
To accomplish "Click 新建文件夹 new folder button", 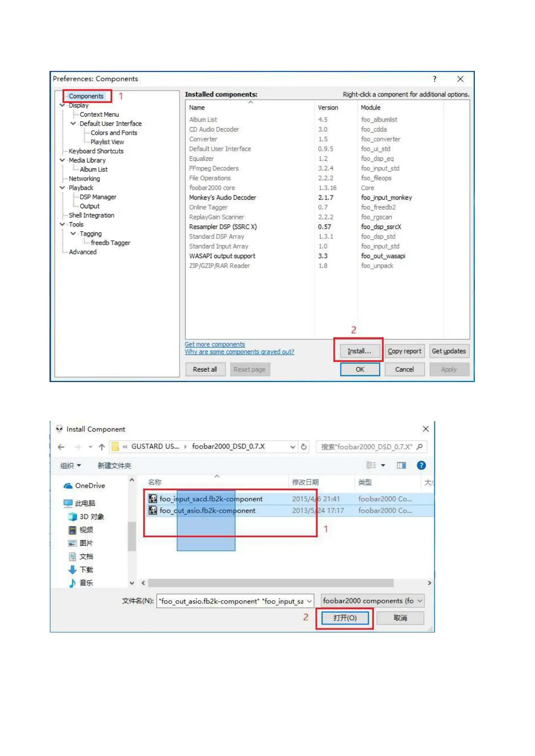I will (115, 466).
